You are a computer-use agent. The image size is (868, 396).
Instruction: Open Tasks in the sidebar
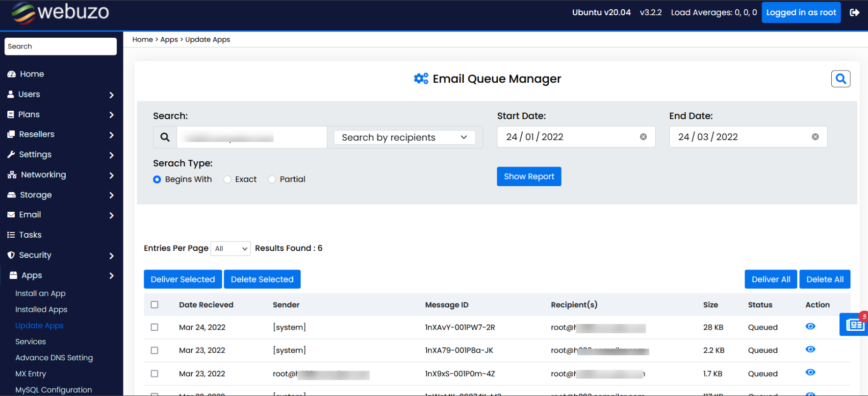(30, 235)
